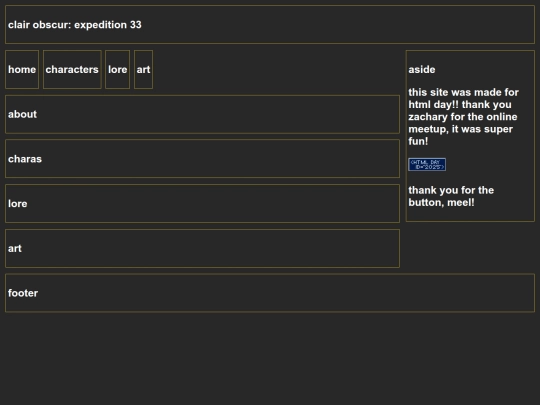This screenshot has width=540, height=405.
Task: Click the 'about' section heading
Action: click(22, 114)
